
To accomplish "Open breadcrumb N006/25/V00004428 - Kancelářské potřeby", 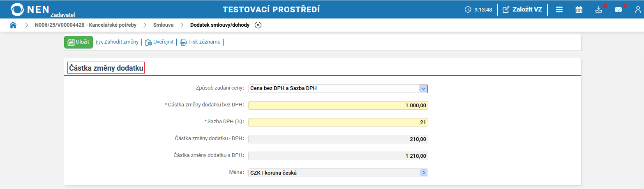I will point(85,25).
